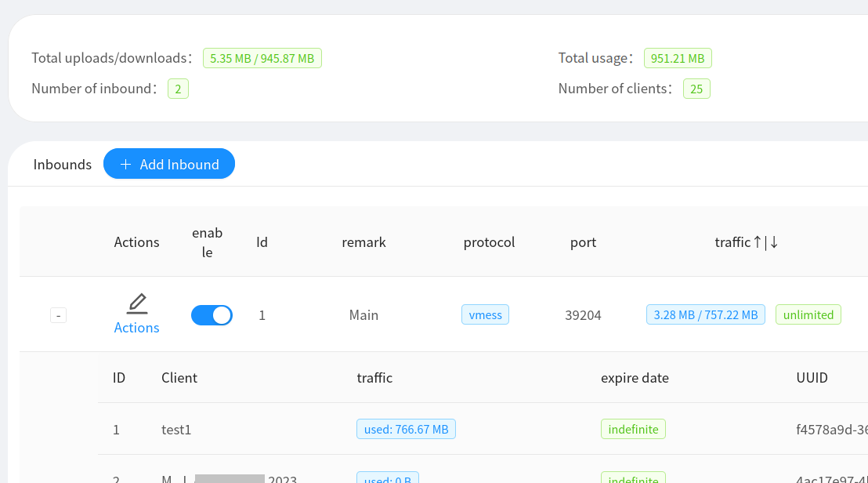Click the used: 766.67 MB tag
Image resolution: width=868 pixels, height=483 pixels.
tap(406, 429)
